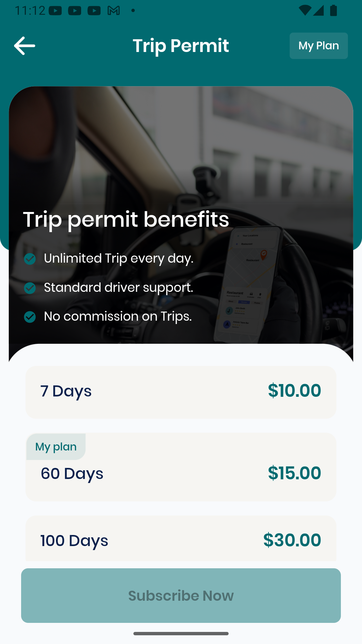362x644 pixels.
Task: Open the My Plan button
Action: pos(318,46)
